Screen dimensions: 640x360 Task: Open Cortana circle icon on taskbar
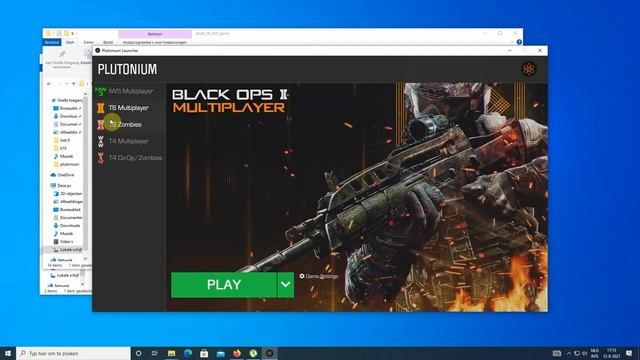pyautogui.click(x=138, y=353)
